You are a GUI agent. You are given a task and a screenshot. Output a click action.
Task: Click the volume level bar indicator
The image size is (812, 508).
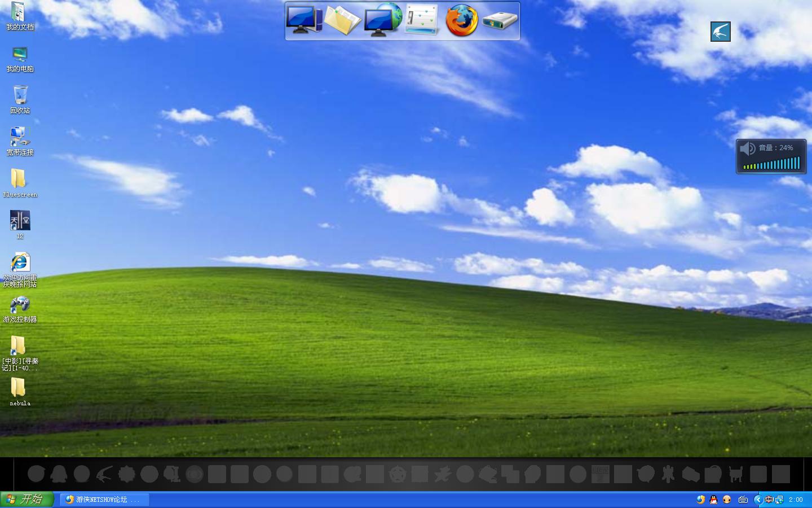771,164
